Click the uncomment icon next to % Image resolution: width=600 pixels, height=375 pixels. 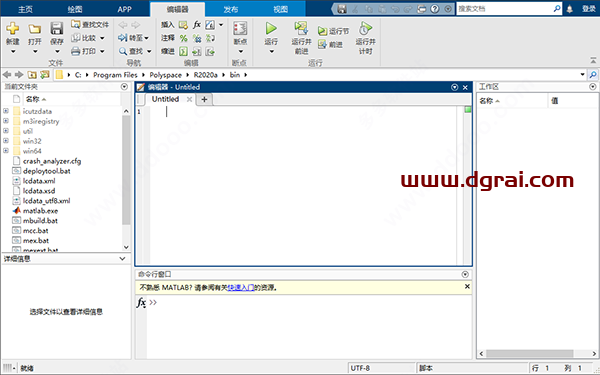[197, 38]
